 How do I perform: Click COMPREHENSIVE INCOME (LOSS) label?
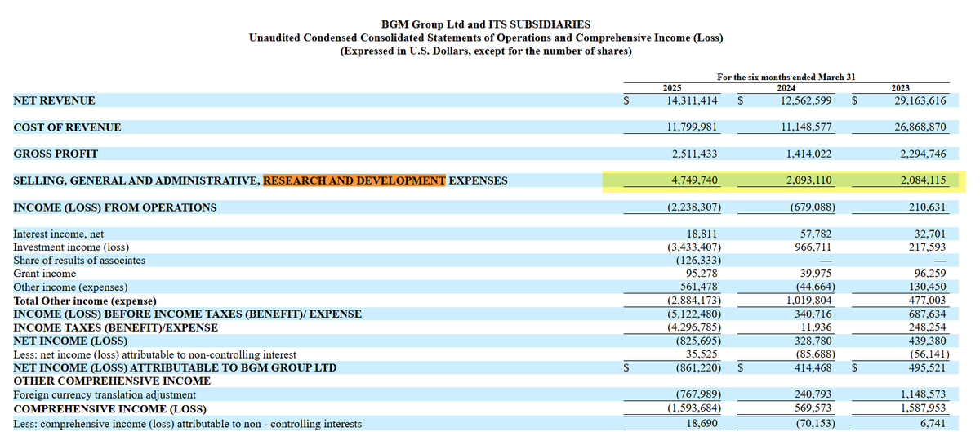point(109,408)
